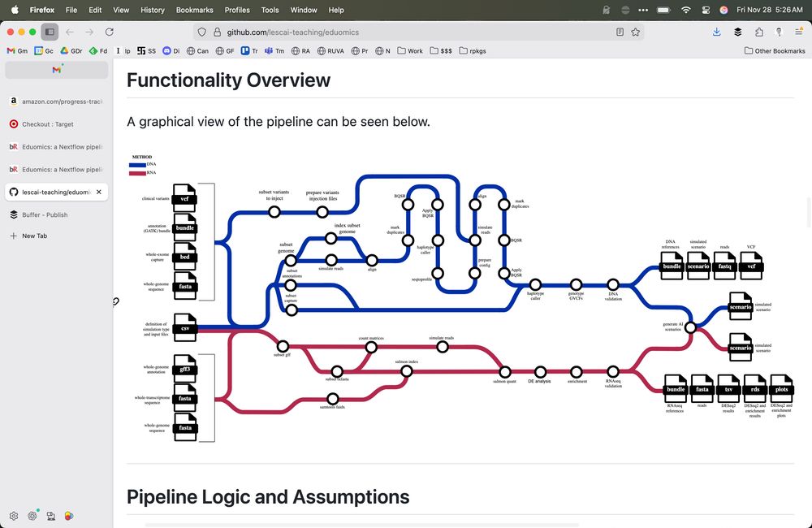This screenshot has width=812, height=528.
Task: Click the page vertical scrollbar
Action: coord(809,213)
